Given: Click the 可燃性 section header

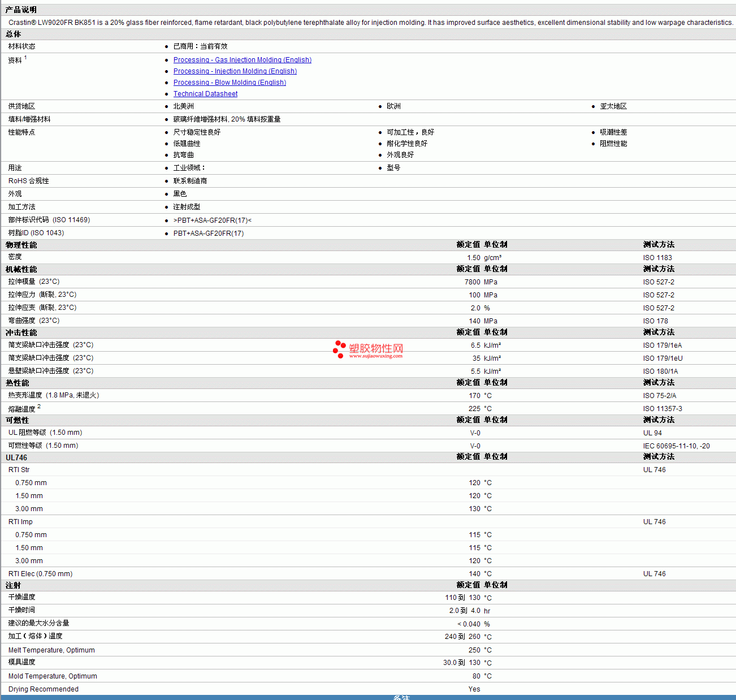Looking at the screenshot, I should click(17, 421).
